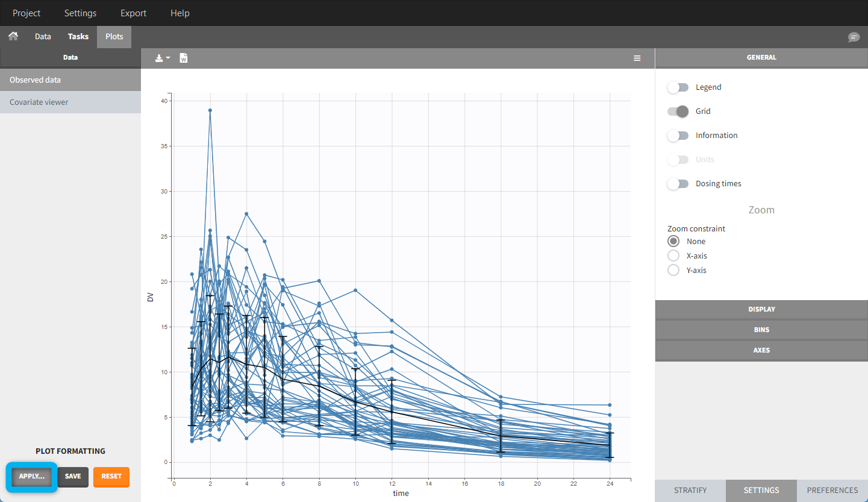Enable the Legend toggle
Image resolution: width=868 pixels, height=502 pixels.
(x=678, y=87)
